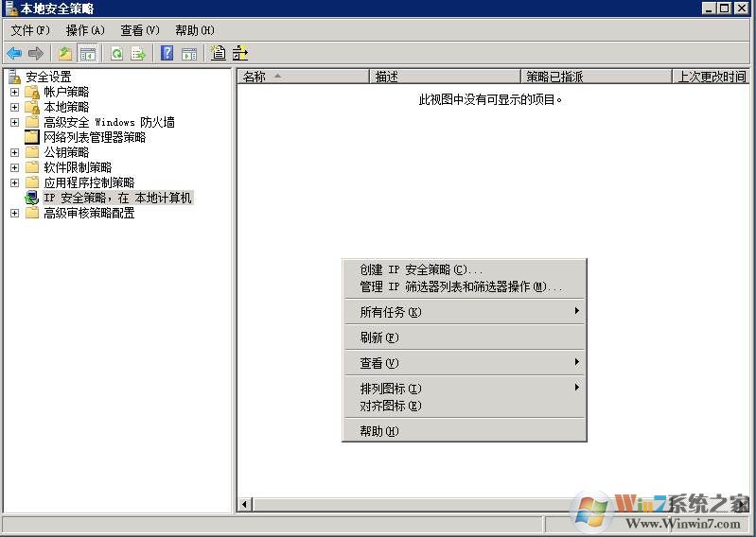The height and width of the screenshot is (537, 756).
Task: Click the 网络列表管理器策略 folder icon
Action: tap(32, 137)
